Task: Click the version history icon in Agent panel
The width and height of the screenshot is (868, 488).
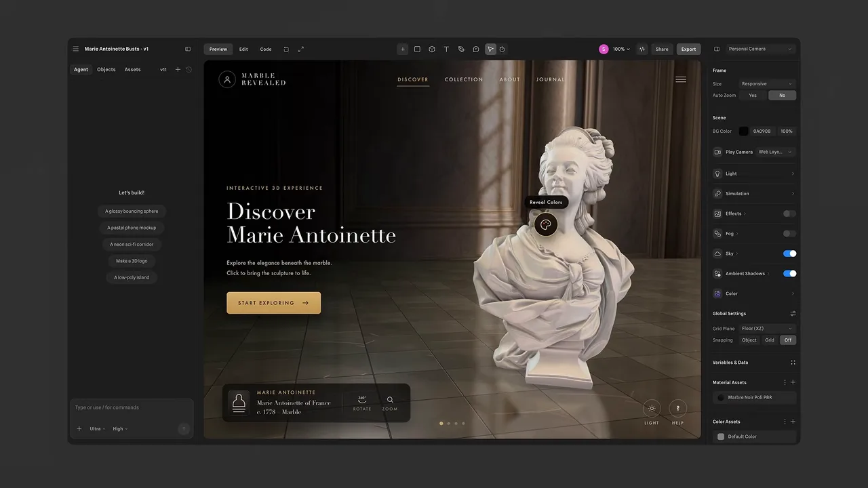Action: (189, 69)
